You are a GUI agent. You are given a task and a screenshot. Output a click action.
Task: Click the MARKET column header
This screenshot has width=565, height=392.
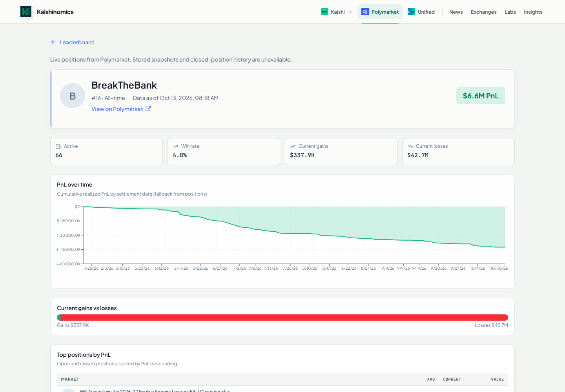pos(70,379)
